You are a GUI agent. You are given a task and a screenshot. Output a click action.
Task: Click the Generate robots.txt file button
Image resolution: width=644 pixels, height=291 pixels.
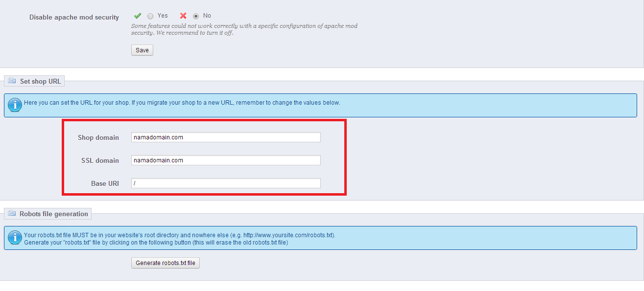click(165, 263)
